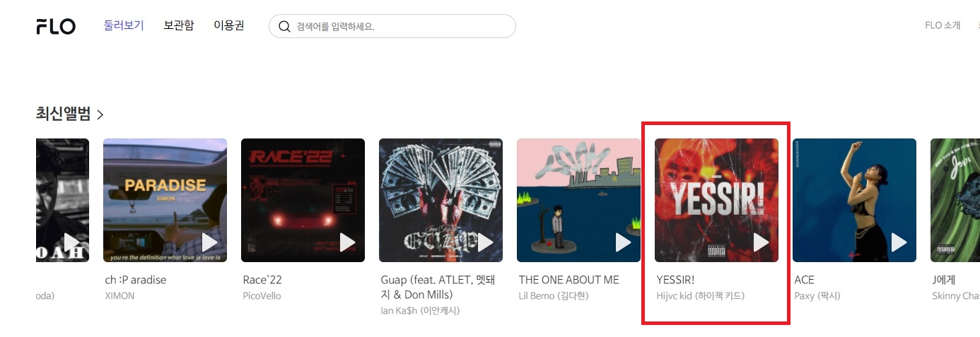This screenshot has width=980, height=337.
Task: Click the FLO logo
Action: 56,27
